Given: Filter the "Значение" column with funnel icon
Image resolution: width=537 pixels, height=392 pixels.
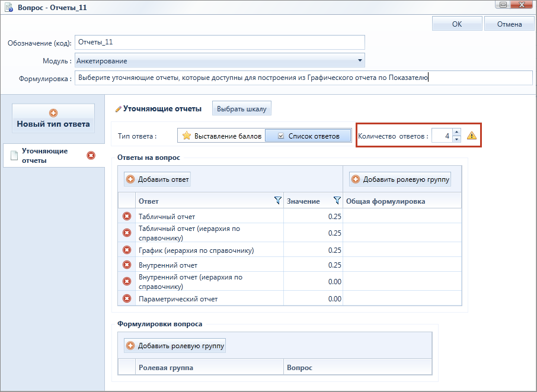Looking at the screenshot, I should click(x=337, y=201).
